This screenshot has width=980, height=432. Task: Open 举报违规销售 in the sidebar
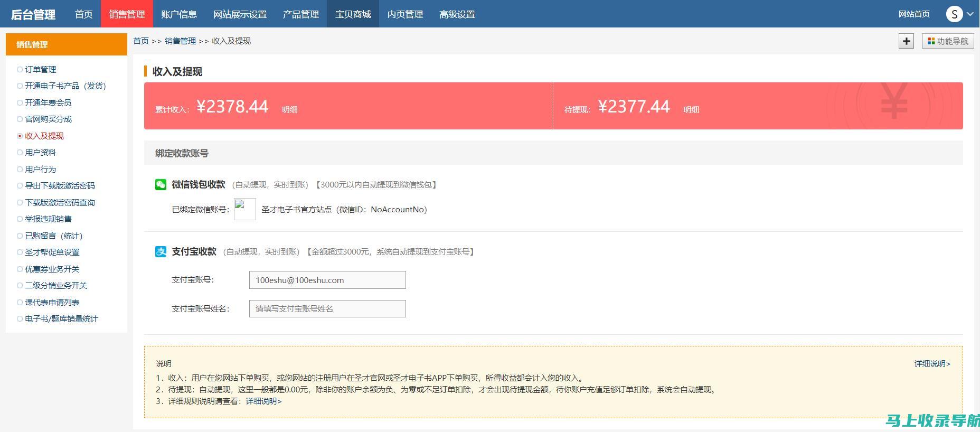[x=48, y=219]
